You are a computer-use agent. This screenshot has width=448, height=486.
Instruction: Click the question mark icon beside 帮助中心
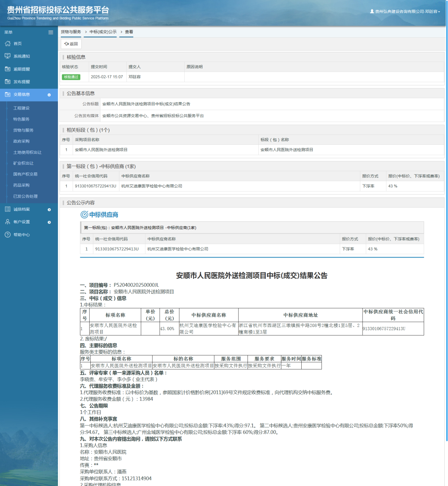pos(7,235)
